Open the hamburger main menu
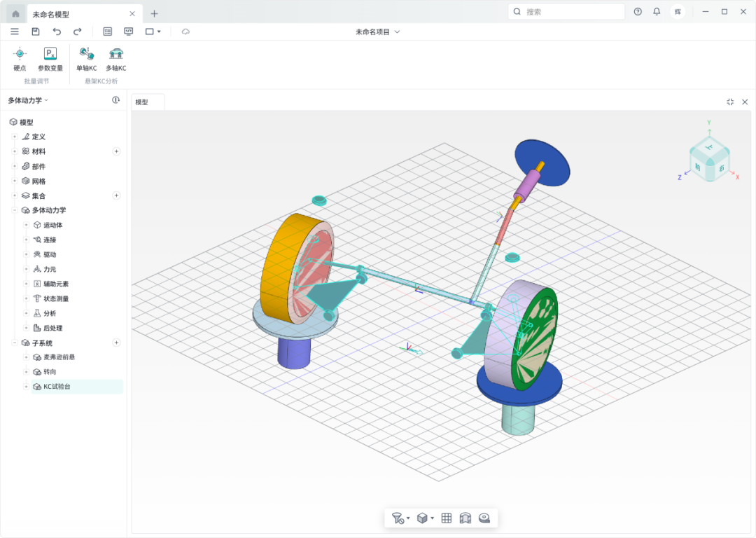The width and height of the screenshot is (756, 538). tap(15, 32)
